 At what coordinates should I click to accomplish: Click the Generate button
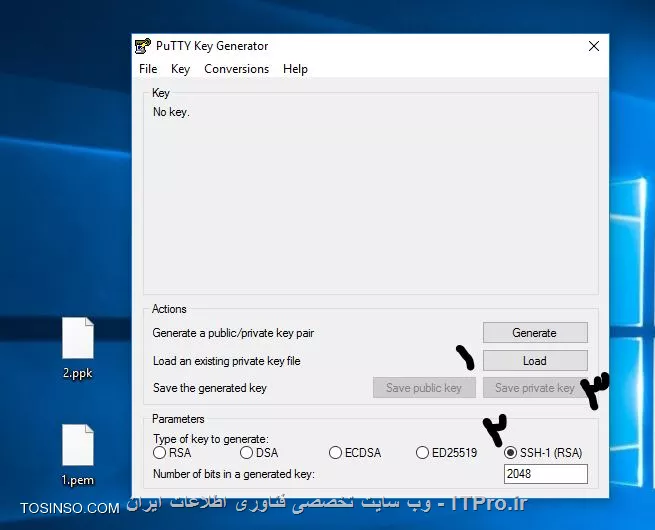click(535, 333)
